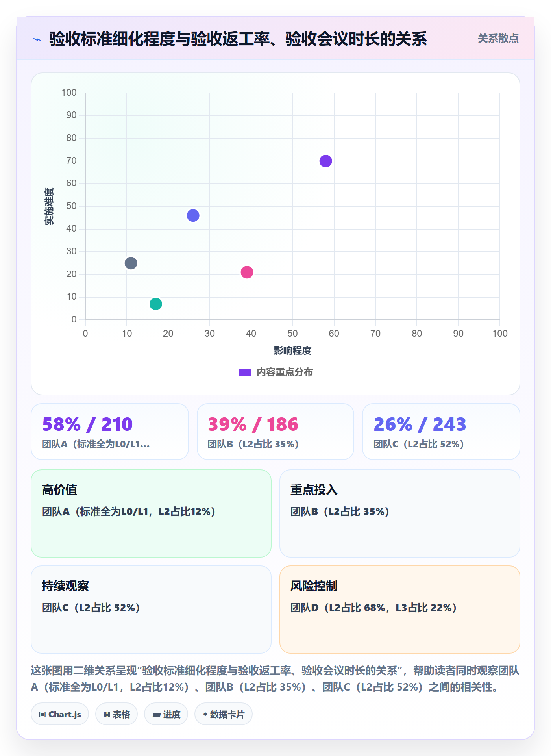The height and width of the screenshot is (756, 551).
Task: Click the chart title about 验收标准细化程度
Action: [238, 39]
